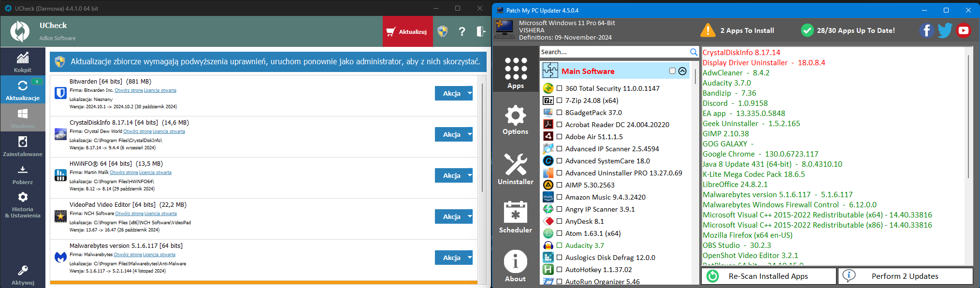Screen dimensions: 980x288
Task: Click the VideoPad Video Editor icon
Action: point(60,216)
